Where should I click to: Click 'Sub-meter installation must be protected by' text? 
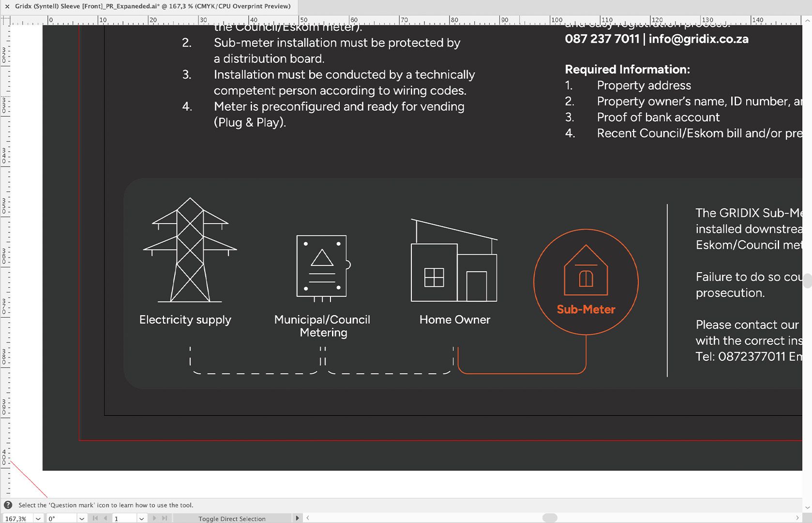pyautogui.click(x=337, y=43)
